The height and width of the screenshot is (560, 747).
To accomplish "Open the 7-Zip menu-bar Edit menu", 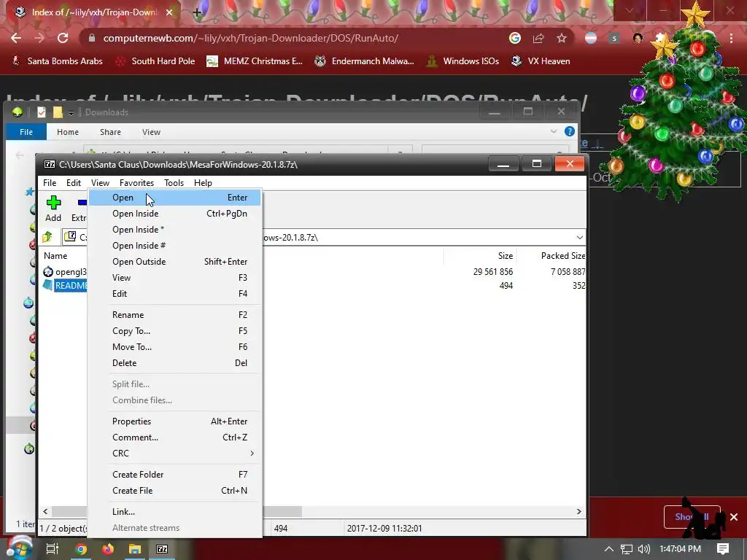I will click(74, 183).
